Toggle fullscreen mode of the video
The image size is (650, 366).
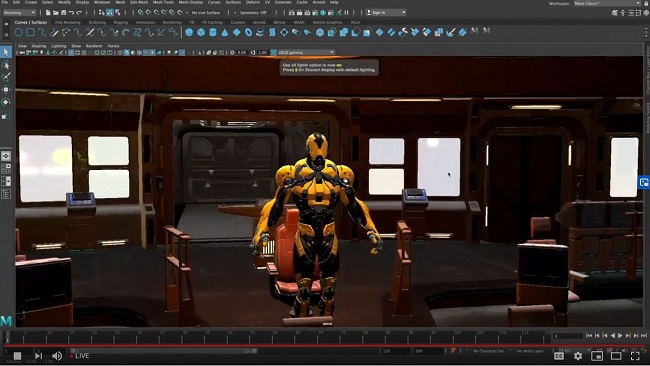635,356
